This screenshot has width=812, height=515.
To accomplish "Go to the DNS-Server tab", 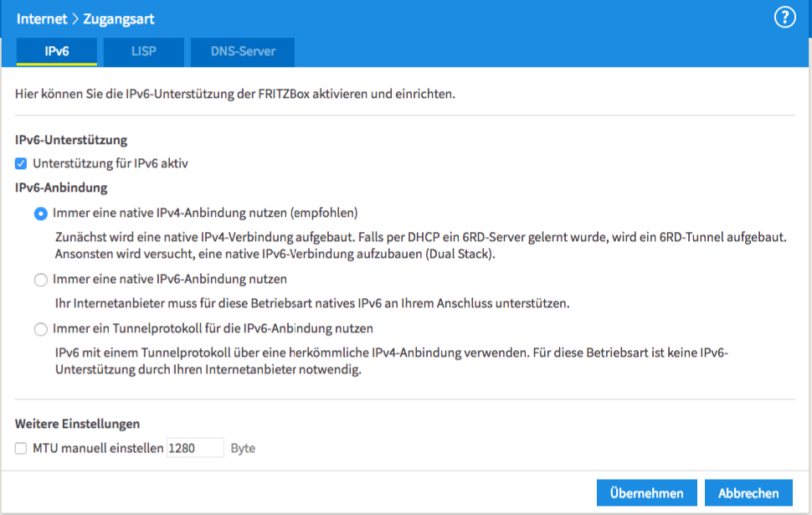I will point(243,52).
